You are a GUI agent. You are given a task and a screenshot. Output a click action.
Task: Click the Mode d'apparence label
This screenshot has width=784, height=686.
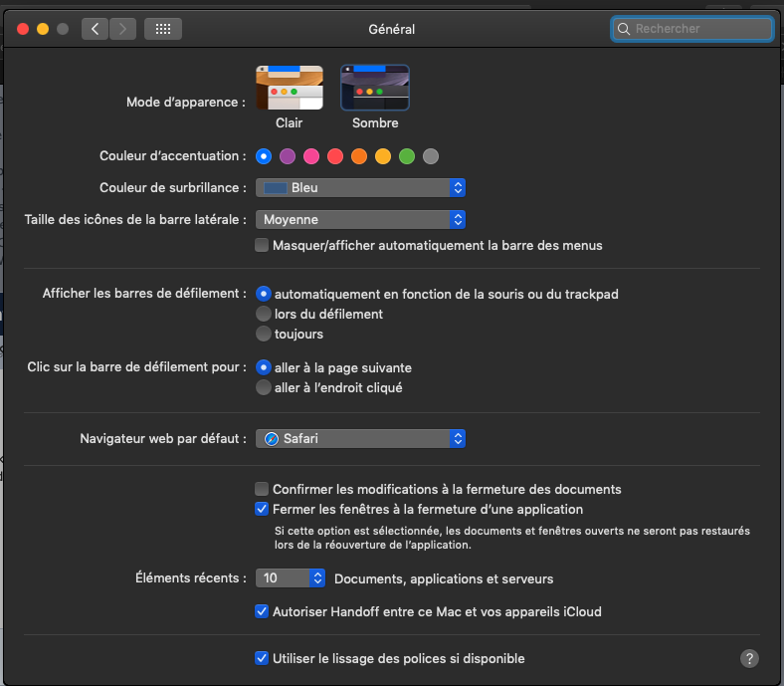pyautogui.click(x=185, y=103)
